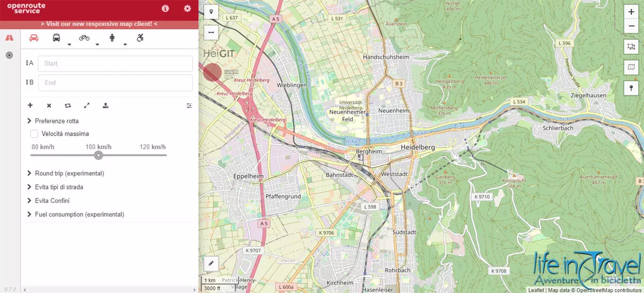Enable the Velocità massima checkbox
The image size is (644, 293).
click(34, 134)
